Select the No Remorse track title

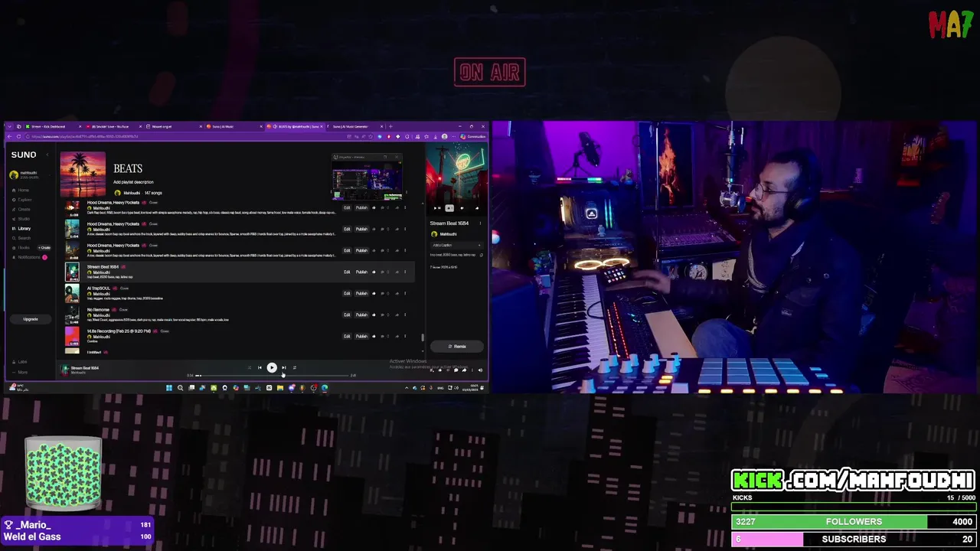click(98, 309)
